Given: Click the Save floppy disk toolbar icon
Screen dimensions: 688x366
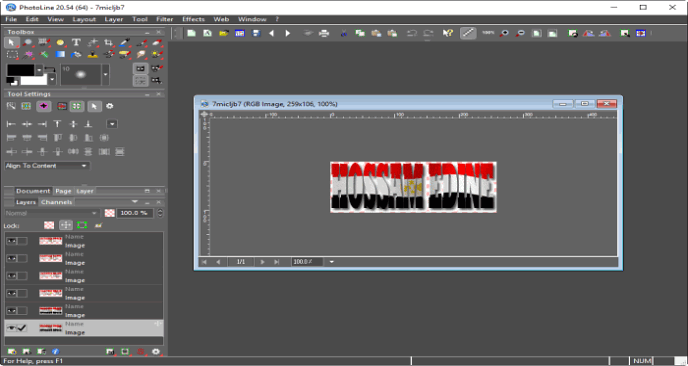Looking at the screenshot, I should pos(256,33).
